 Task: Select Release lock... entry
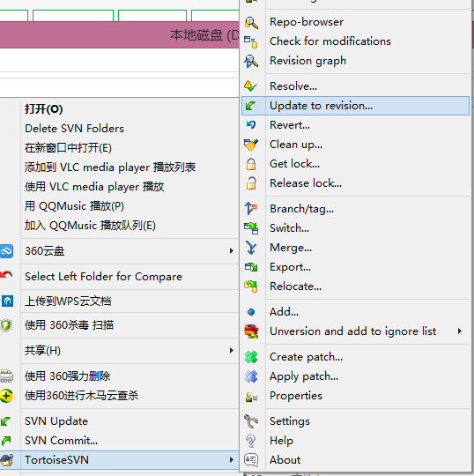tap(355, 183)
